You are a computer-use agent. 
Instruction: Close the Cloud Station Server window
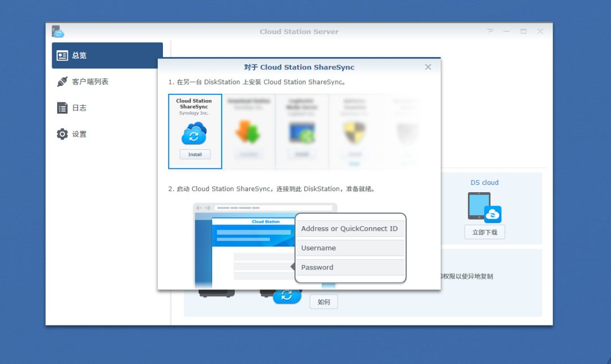coord(540,31)
